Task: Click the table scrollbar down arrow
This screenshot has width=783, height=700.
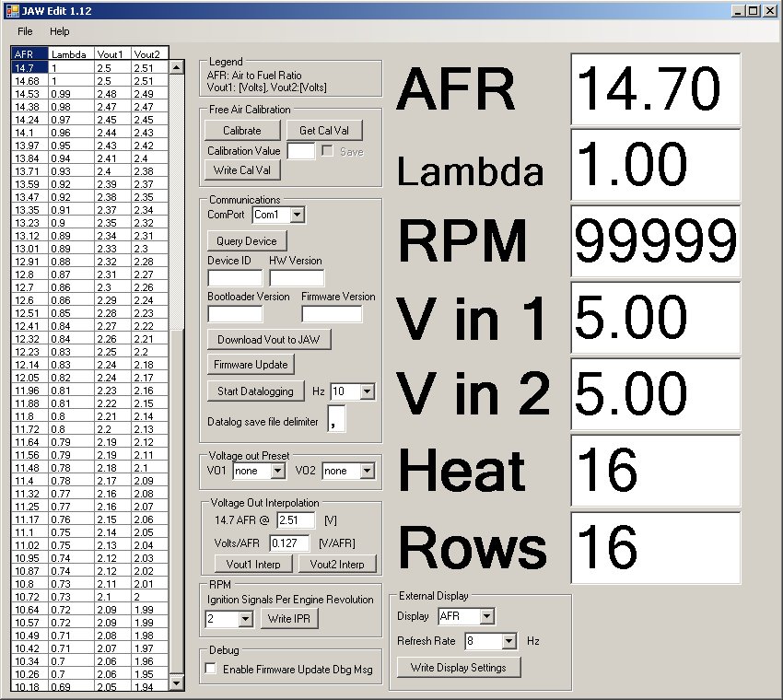Action: pos(177,682)
